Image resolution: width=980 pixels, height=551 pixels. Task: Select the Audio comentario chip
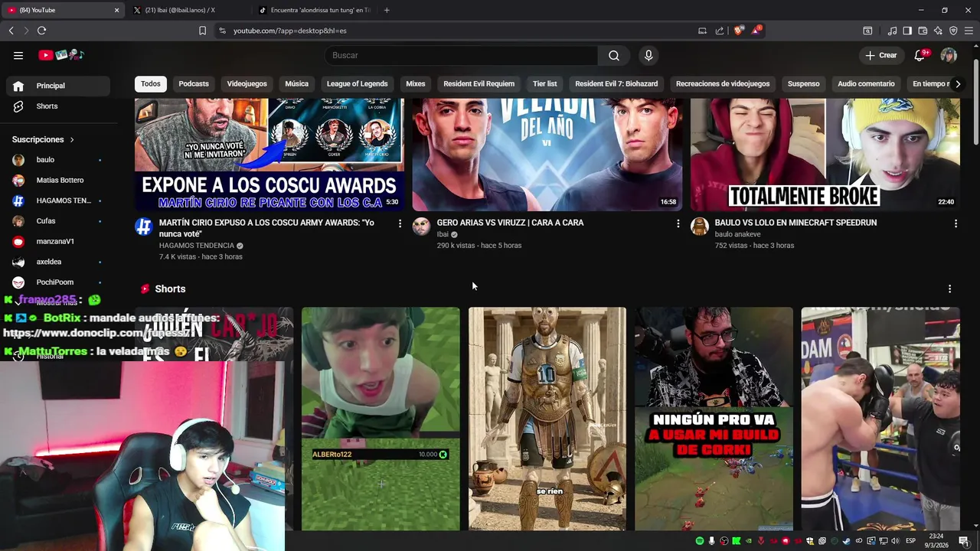pyautogui.click(x=866, y=83)
